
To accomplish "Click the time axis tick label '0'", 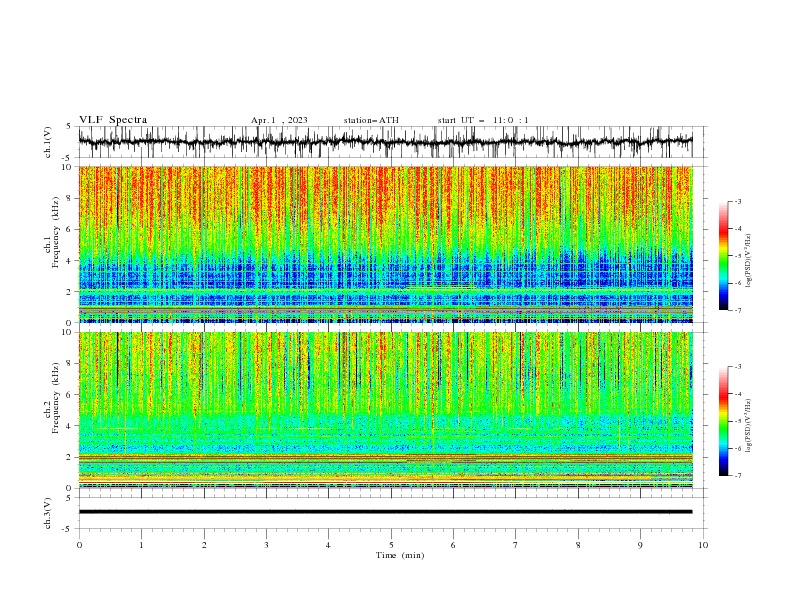I will coord(79,545).
